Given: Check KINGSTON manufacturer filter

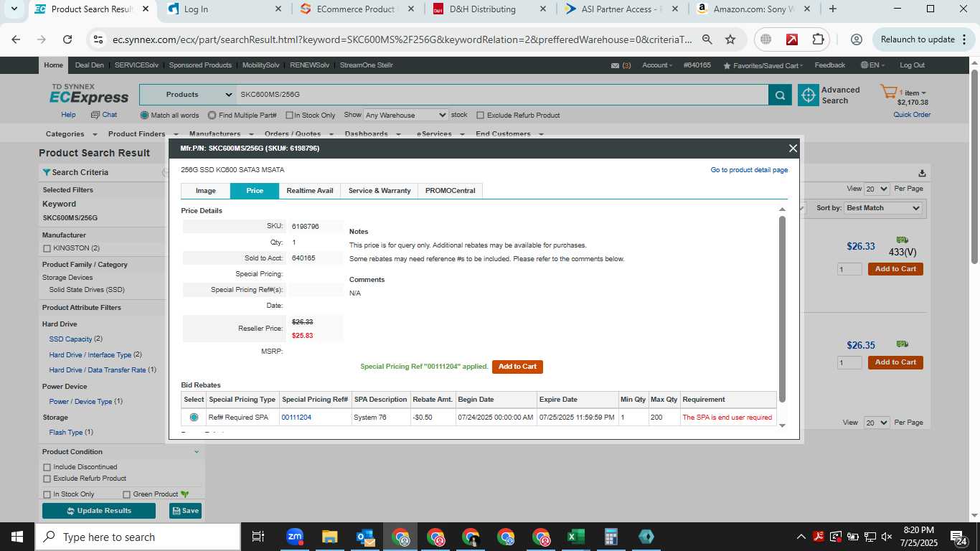Looking at the screenshot, I should tap(47, 248).
